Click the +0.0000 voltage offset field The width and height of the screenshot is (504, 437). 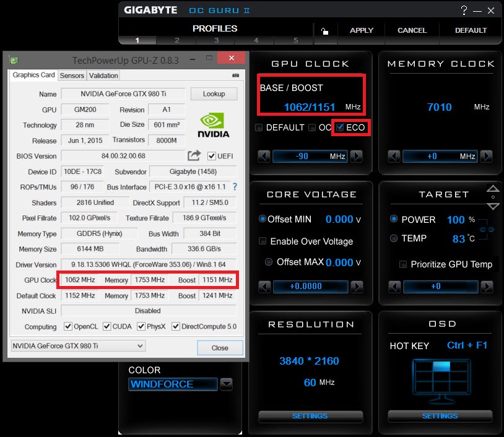(310, 287)
